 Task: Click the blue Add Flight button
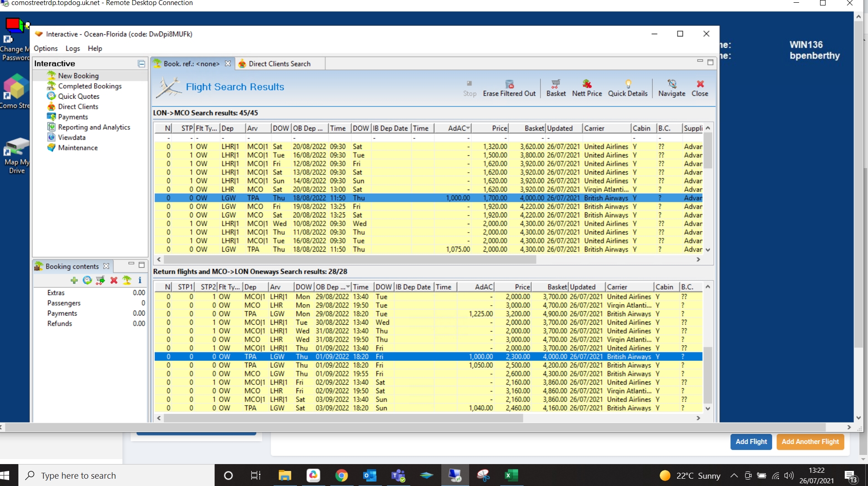(x=751, y=442)
